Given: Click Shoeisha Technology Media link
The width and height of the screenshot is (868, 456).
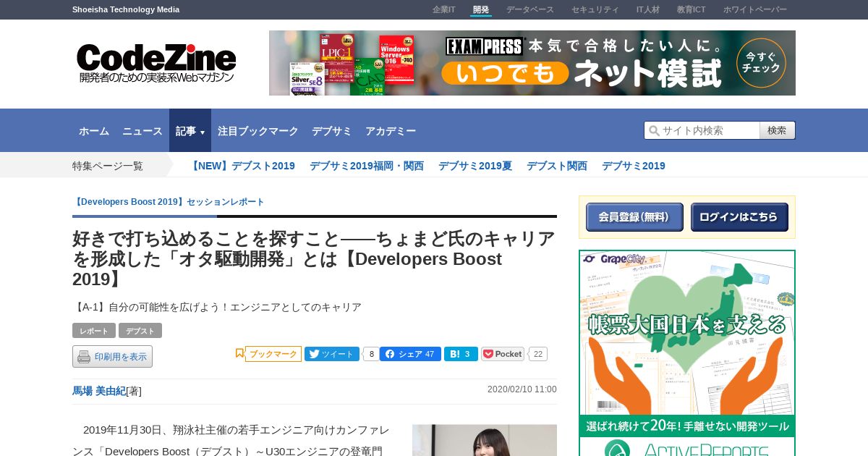Looking at the screenshot, I should [x=126, y=9].
